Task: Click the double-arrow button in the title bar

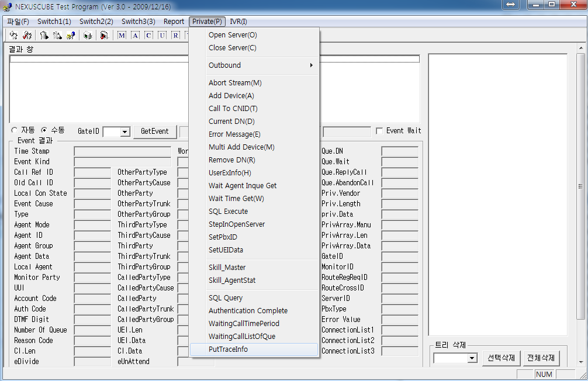Action: tap(511, 5)
